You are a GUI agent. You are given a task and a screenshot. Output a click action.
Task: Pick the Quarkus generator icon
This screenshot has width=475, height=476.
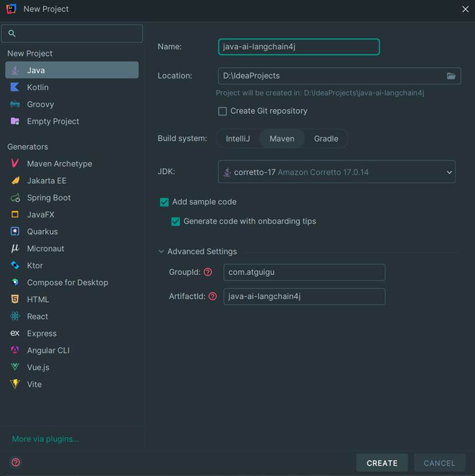(14, 232)
